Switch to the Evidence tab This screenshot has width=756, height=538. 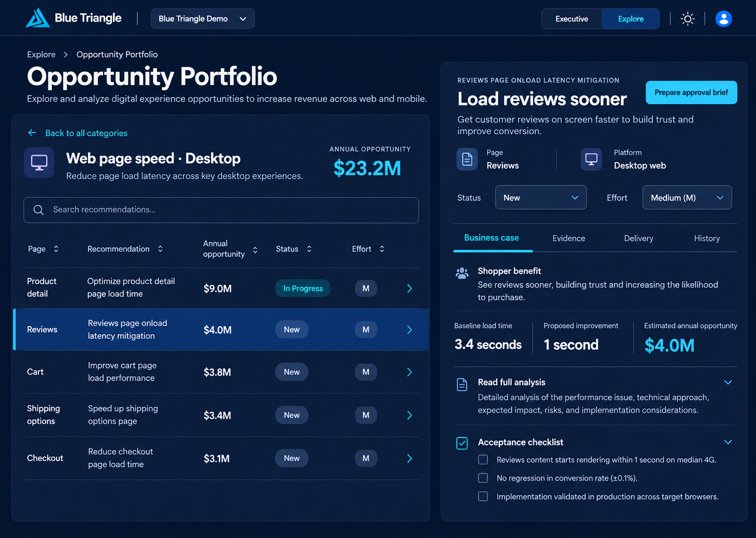tap(568, 238)
